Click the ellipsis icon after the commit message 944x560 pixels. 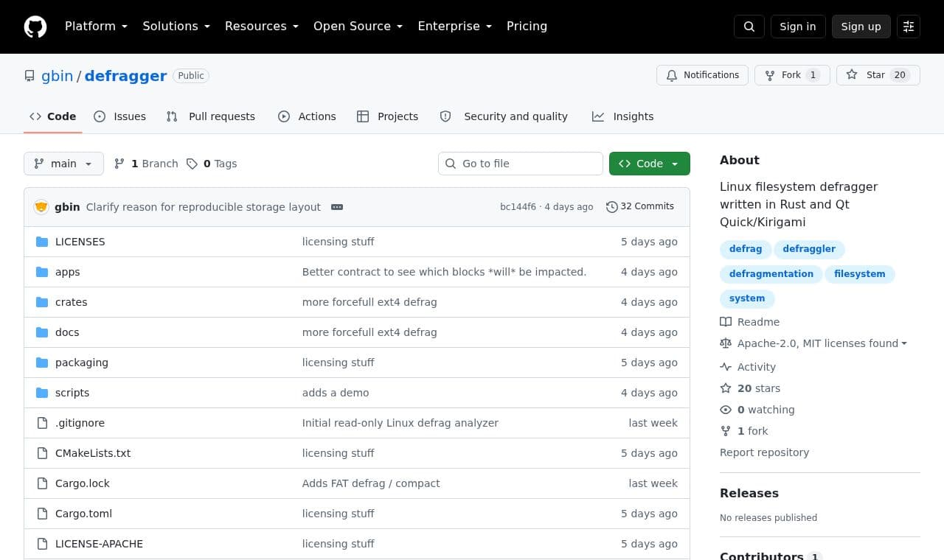337,207
